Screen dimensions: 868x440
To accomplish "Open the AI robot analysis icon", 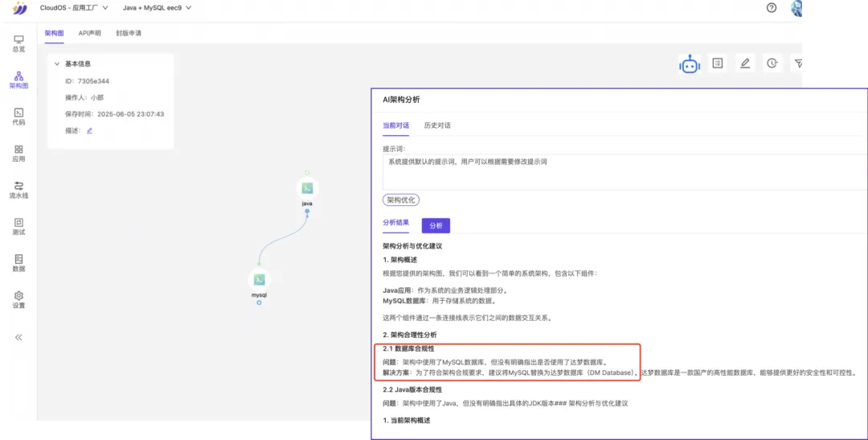I will point(690,64).
